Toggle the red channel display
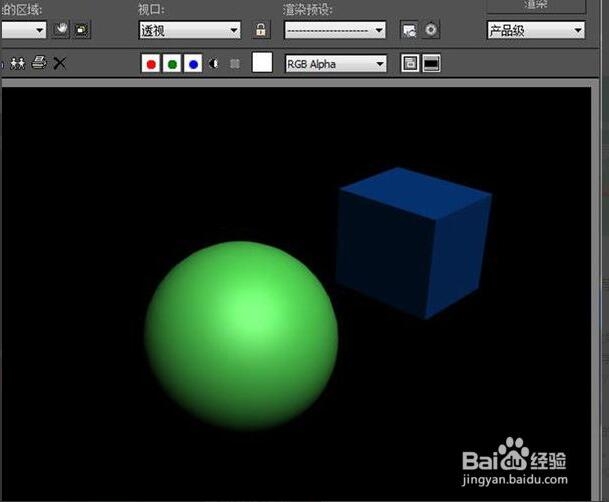Screen dimensions: 609x502 coord(151,64)
